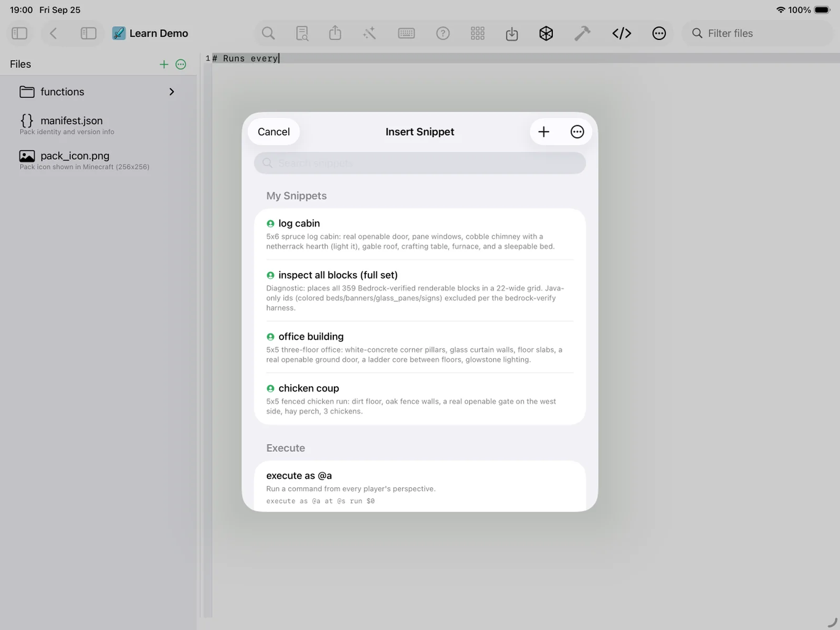840x630 pixels.
Task: Expand the functions folder chevron
Action: coord(172,92)
